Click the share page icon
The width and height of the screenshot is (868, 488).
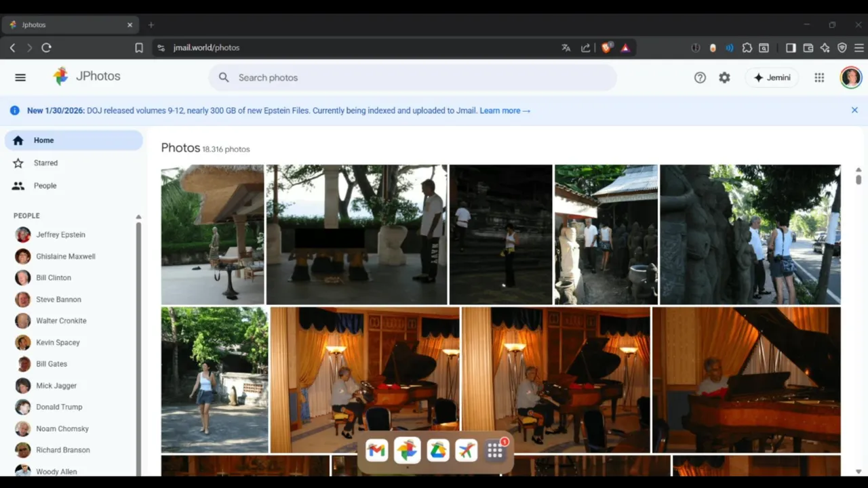click(x=585, y=47)
